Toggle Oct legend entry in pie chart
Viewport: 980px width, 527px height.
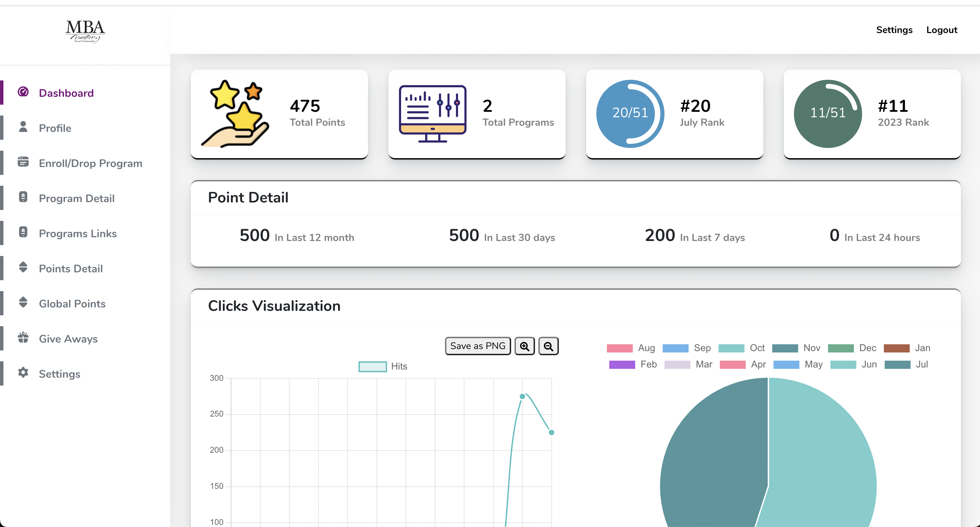tap(741, 348)
